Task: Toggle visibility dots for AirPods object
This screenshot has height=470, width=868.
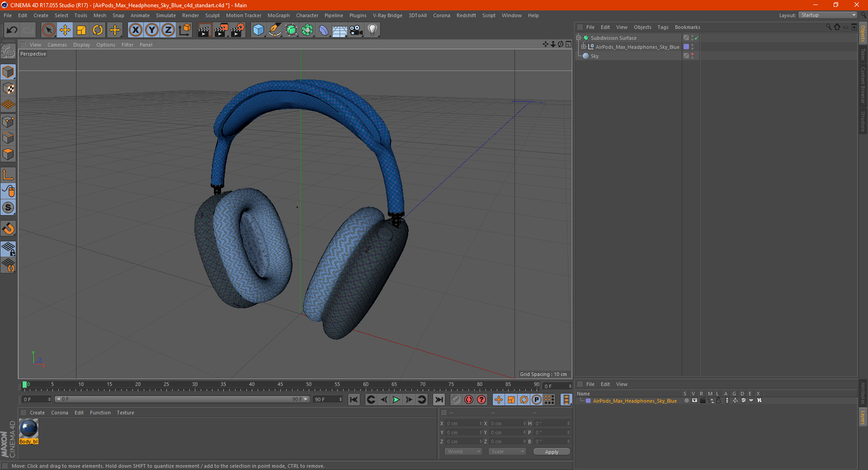Action: pos(692,47)
